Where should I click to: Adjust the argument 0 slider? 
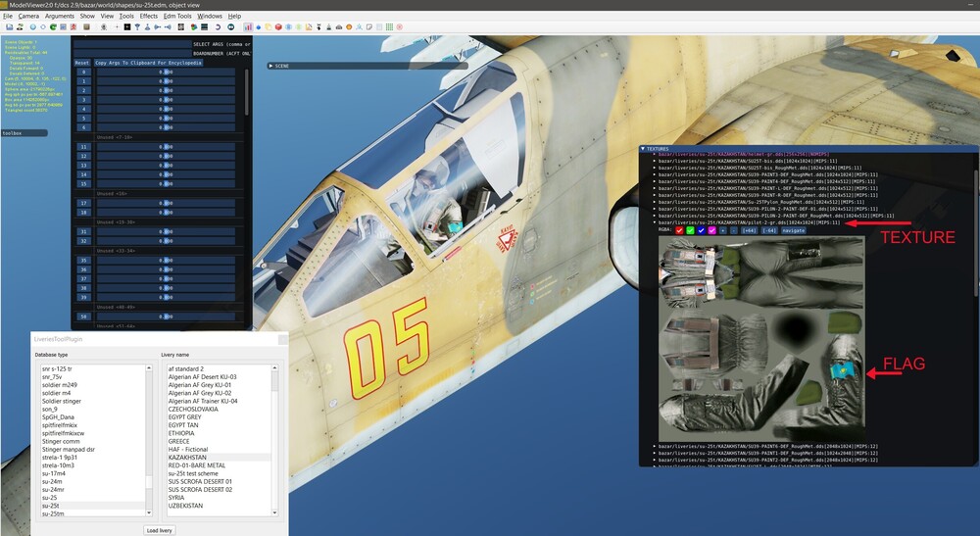coord(167,73)
